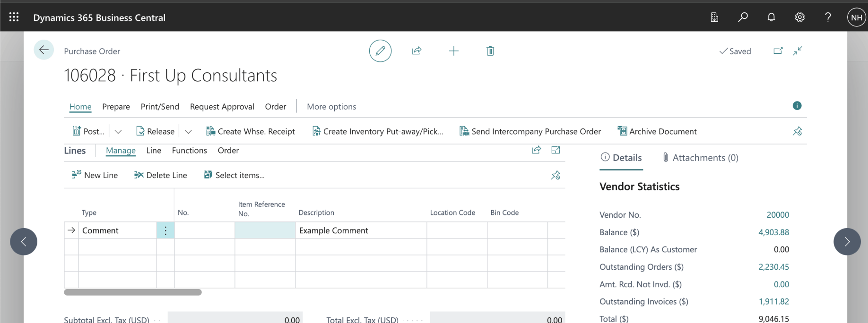Expand the Release dropdown arrow
This screenshot has width=868, height=323.
188,132
